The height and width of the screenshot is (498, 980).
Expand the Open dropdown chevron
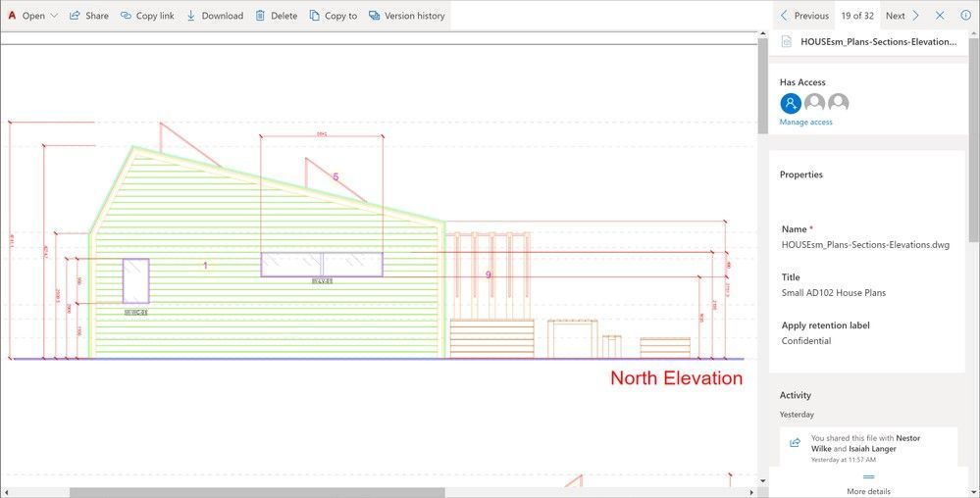click(x=54, y=16)
